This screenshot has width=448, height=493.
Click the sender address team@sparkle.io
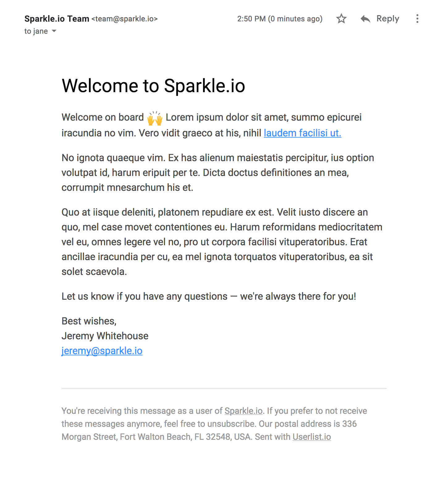click(125, 19)
